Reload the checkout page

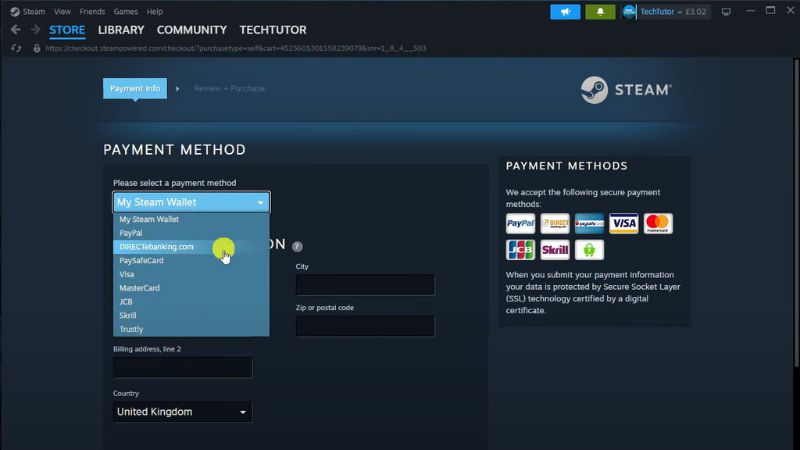click(x=15, y=48)
